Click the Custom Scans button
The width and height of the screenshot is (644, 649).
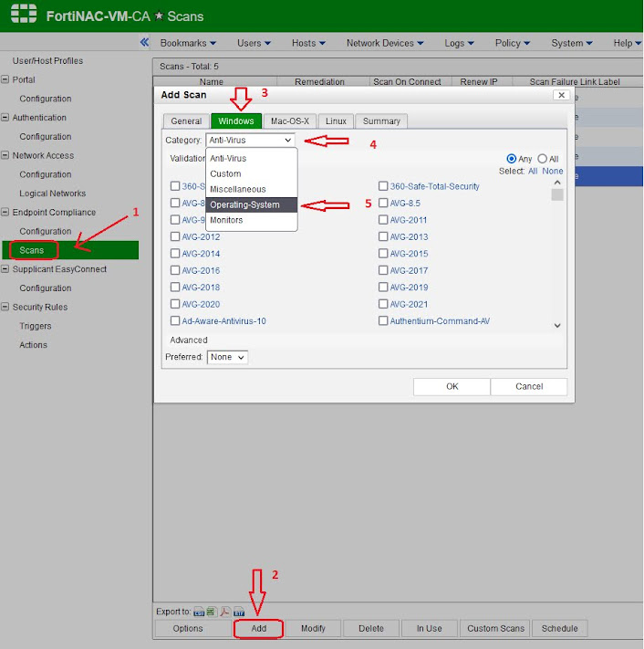(495, 628)
